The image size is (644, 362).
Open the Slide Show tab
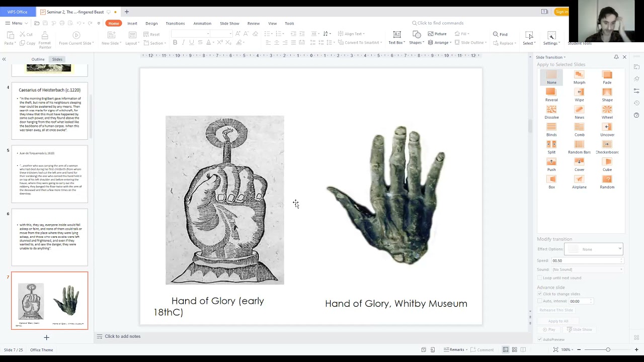229,23
